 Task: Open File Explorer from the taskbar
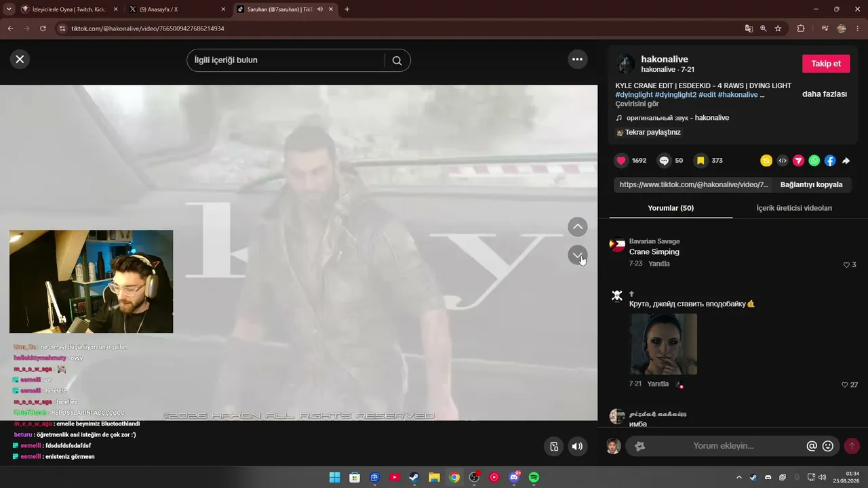(434, 477)
